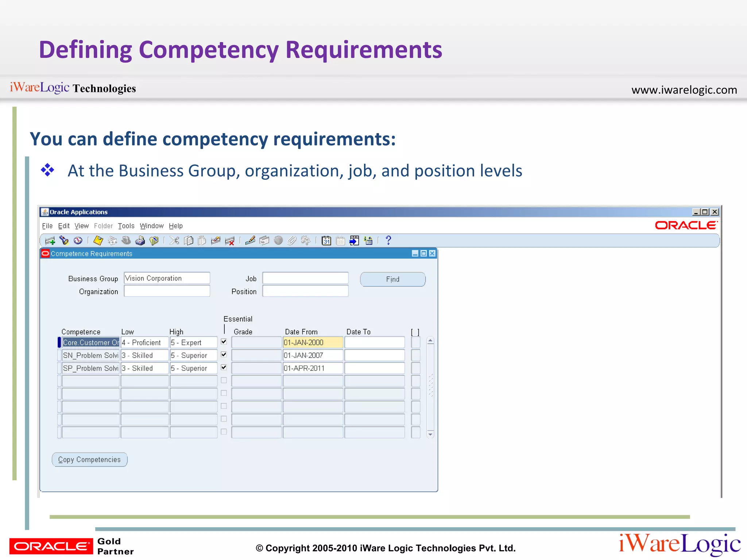Click descriptive flexfield box of Core.Customer row

coord(415,342)
